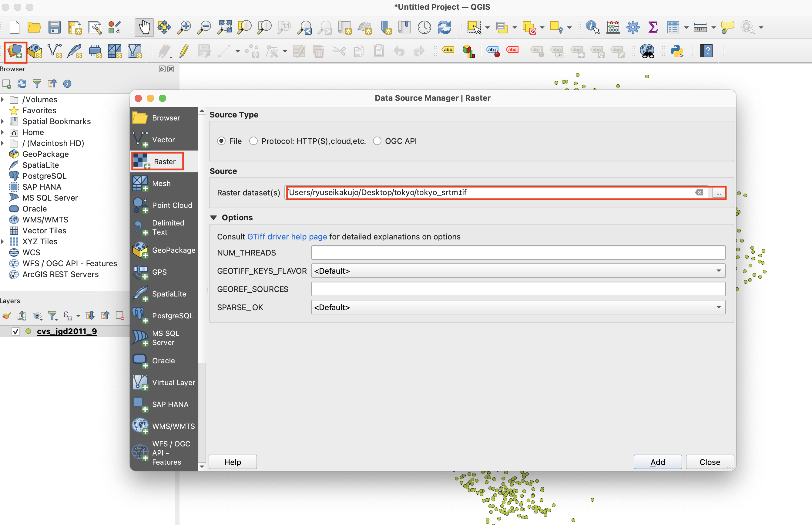Refresh the Browser panel
812x525 pixels.
(22, 83)
